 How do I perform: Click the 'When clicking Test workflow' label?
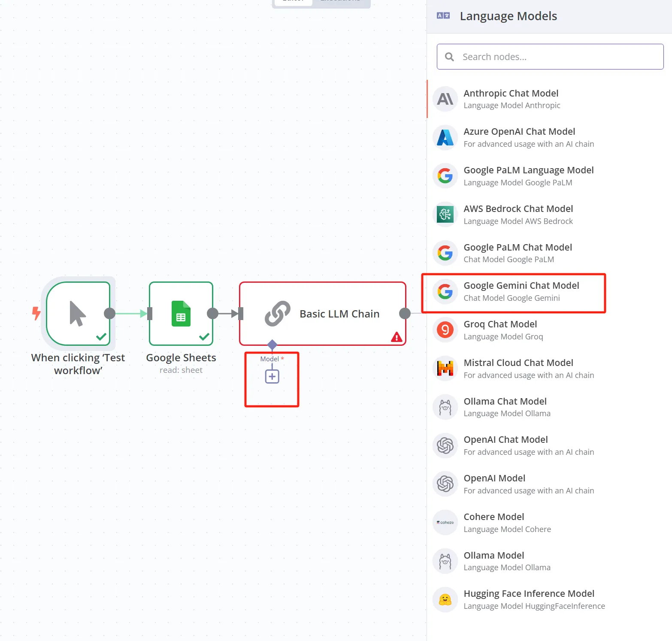[x=78, y=364]
